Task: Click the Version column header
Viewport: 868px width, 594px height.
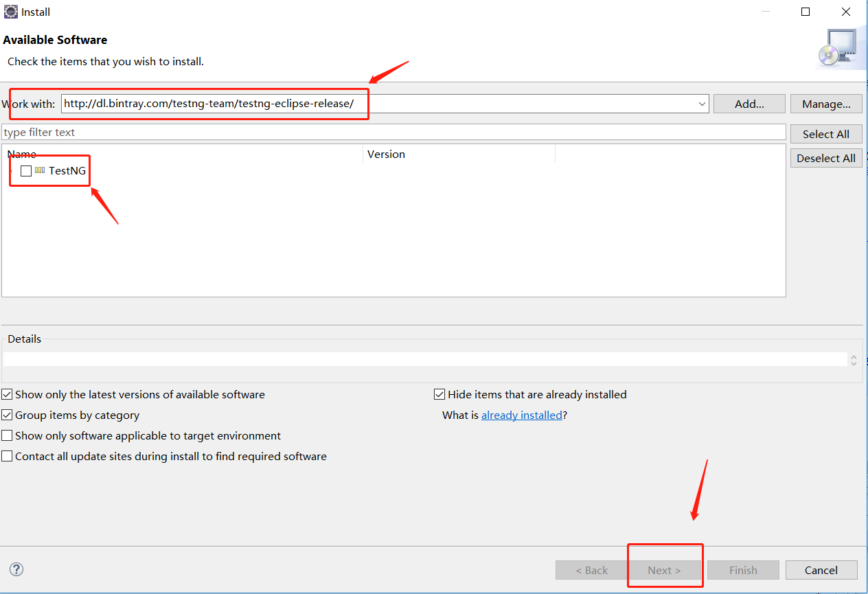Action: click(459, 154)
